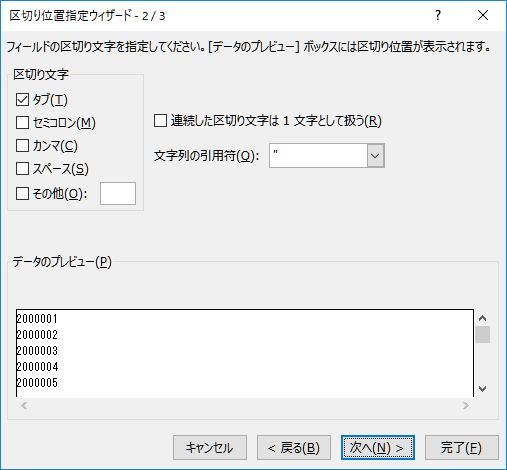The height and width of the screenshot is (470, 507).
Task: Click the preview scroll up arrow
Action: pos(482,318)
